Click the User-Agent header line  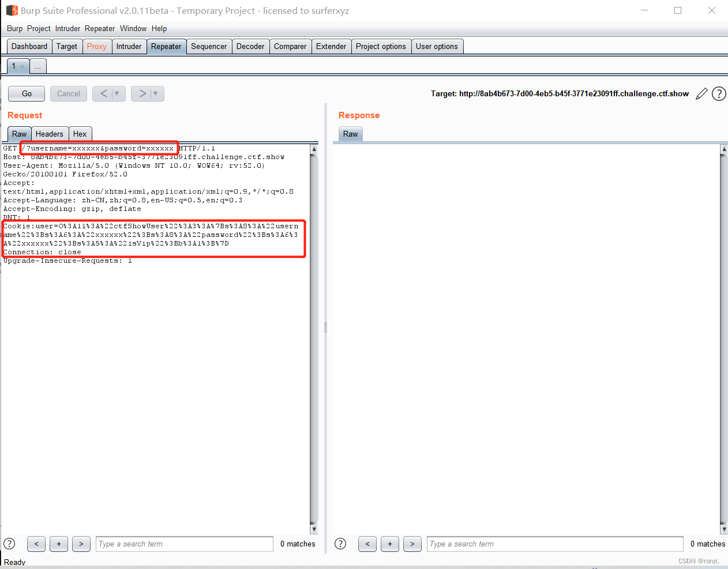click(x=134, y=169)
